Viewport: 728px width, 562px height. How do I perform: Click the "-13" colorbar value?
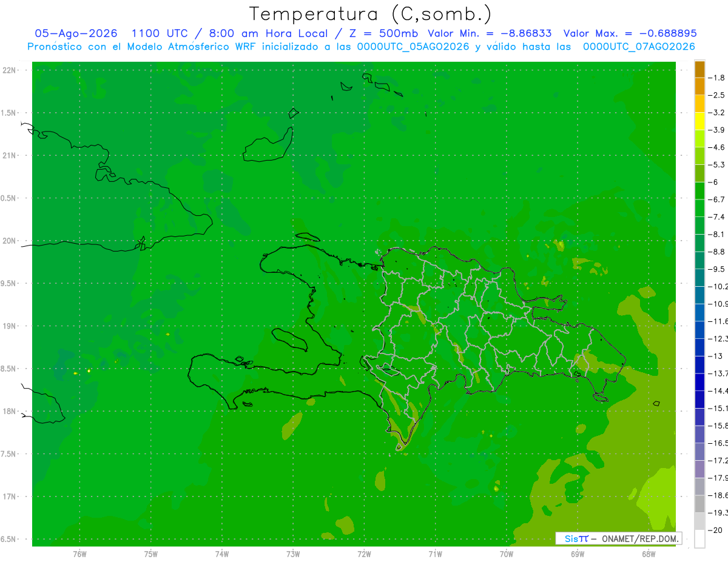pos(716,356)
